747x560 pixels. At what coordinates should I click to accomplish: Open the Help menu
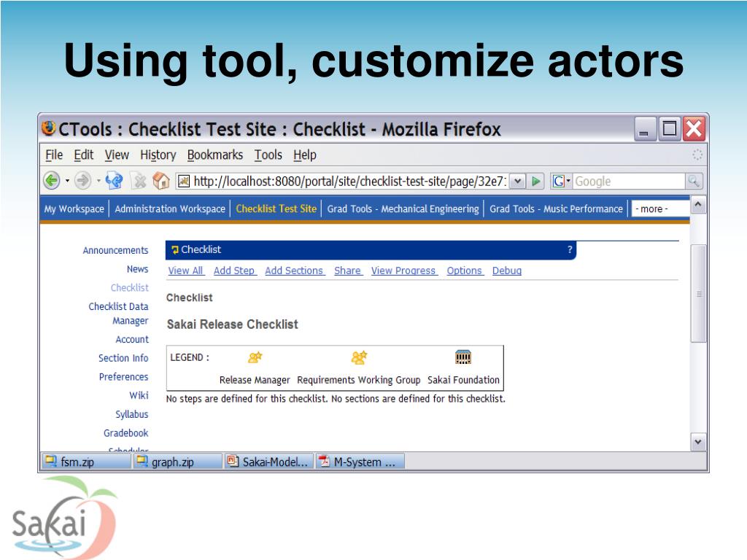click(304, 155)
